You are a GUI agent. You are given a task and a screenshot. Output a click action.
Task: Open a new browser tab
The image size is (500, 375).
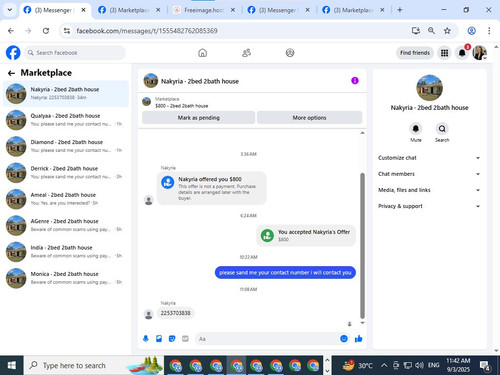pyautogui.click(x=400, y=10)
